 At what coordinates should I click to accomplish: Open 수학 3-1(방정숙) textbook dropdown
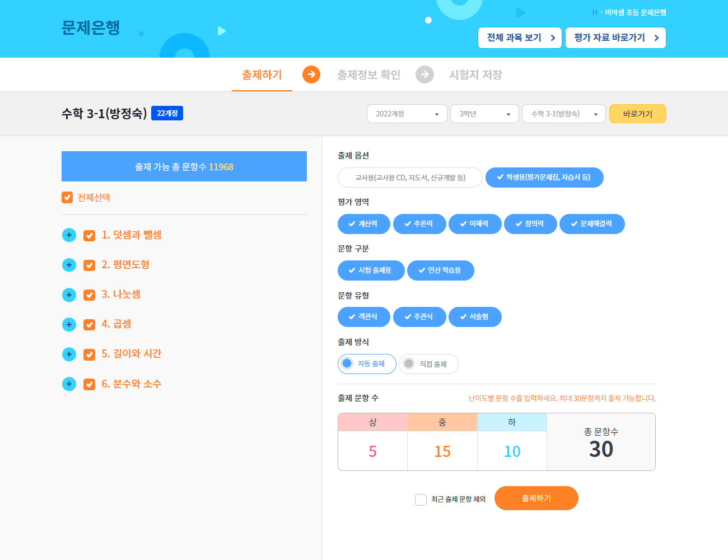563,114
